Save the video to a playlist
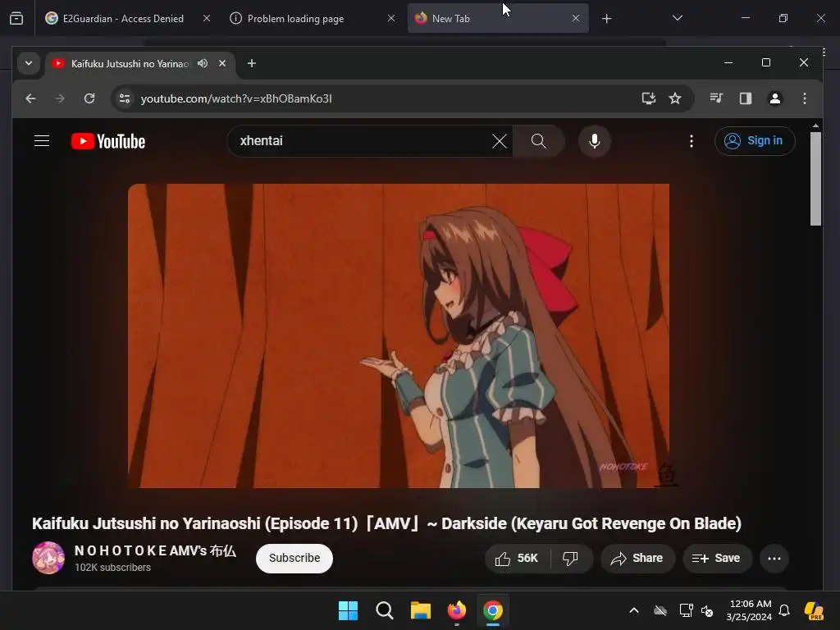Viewport: 840px width, 630px height. 716,558
